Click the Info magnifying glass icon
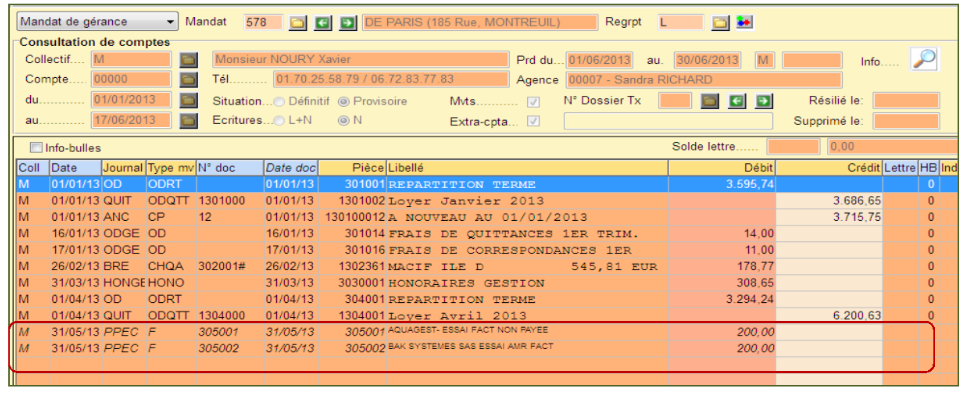The image size is (976, 407). tap(924, 60)
